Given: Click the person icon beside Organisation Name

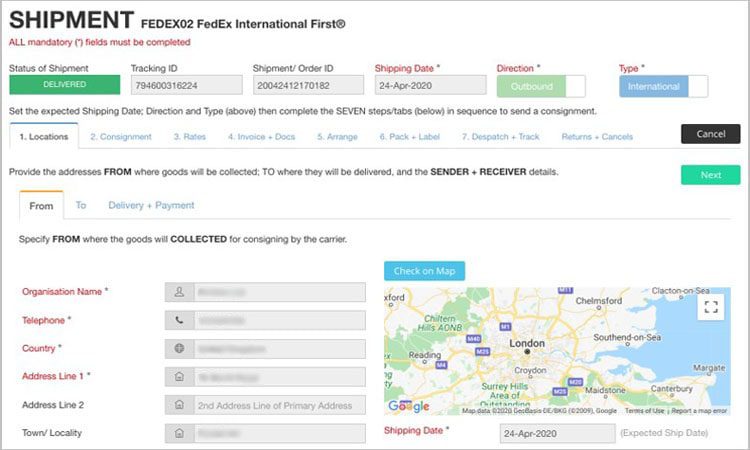Looking at the screenshot, I should [x=179, y=292].
